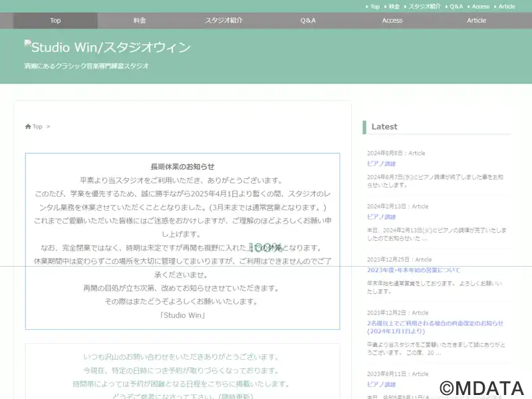Image resolution: width=532 pixels, height=399 pixels.
Task: Click the line いつも沢山のお問い合わせをいただきありがとうございます。
Action: [182, 357]
